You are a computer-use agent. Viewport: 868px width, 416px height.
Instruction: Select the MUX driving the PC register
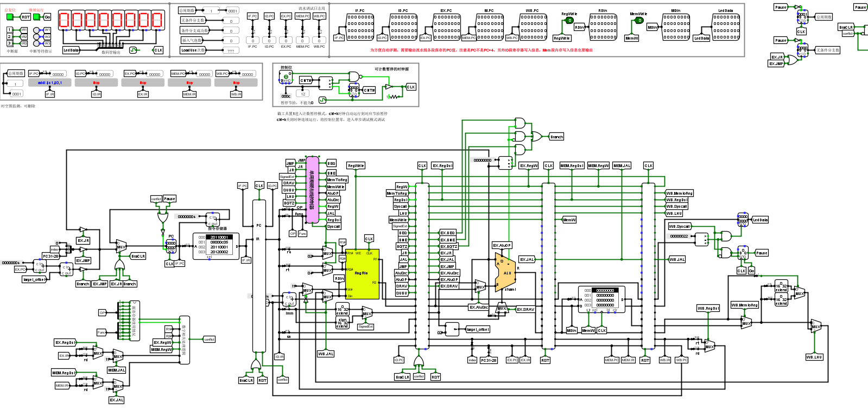(x=121, y=247)
